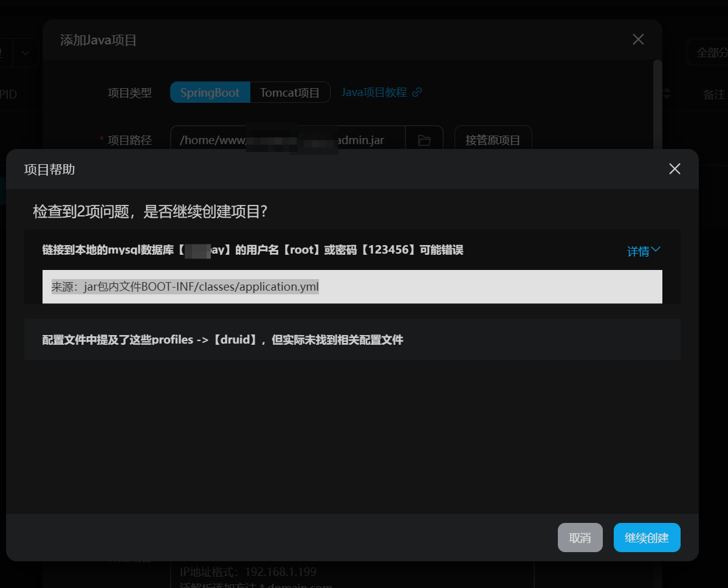Viewport: 728px width, 588px height.
Task: Select the druid profiles warning row
Action: (x=352, y=340)
